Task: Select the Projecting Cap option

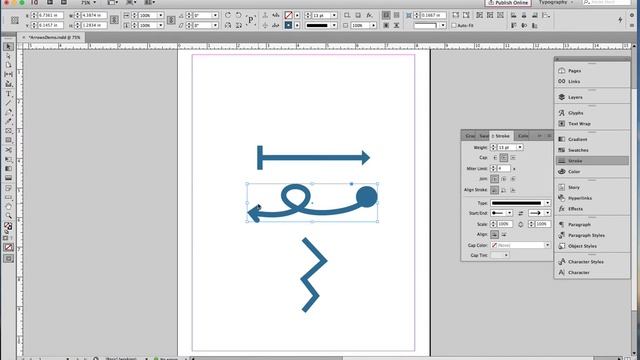Action: tap(513, 158)
